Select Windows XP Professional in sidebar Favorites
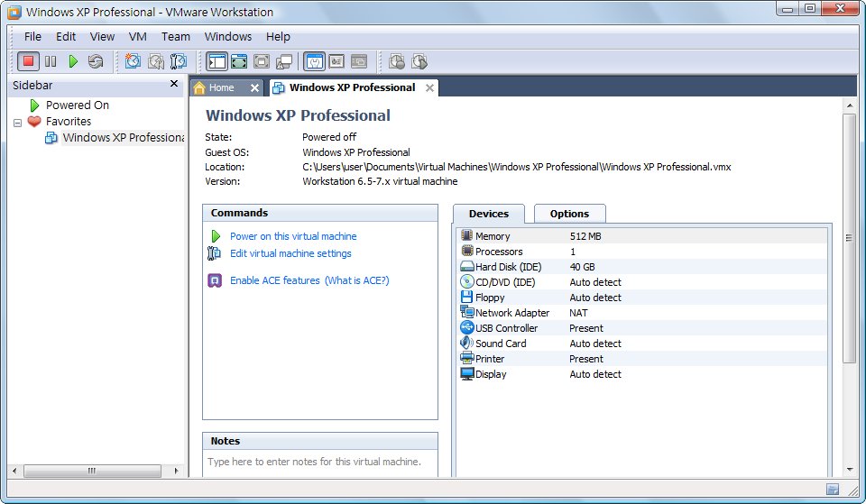This screenshot has height=504, width=866. click(x=124, y=137)
